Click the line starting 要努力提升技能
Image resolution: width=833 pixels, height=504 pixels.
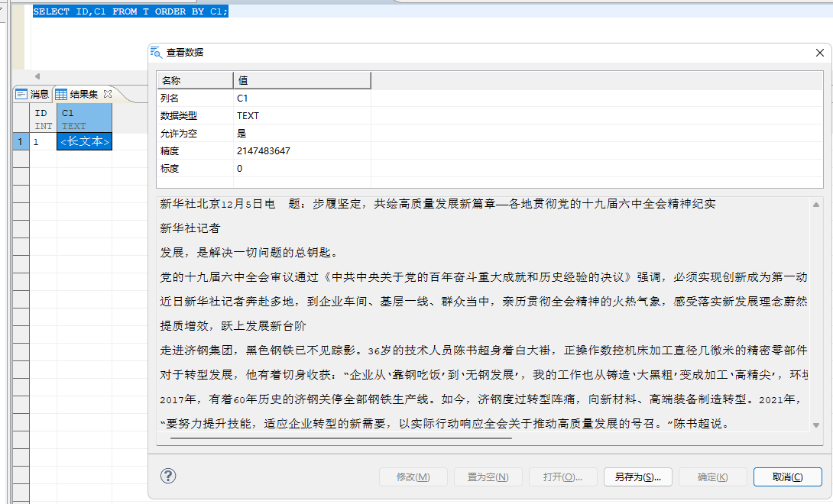tap(446, 424)
